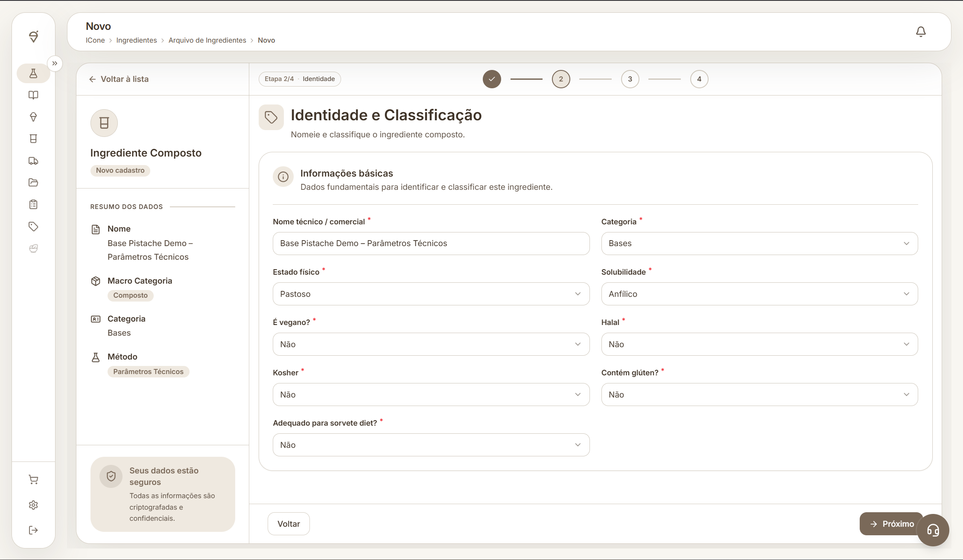963x560 pixels.
Task: Click the shield icon in security notice
Action: (111, 476)
